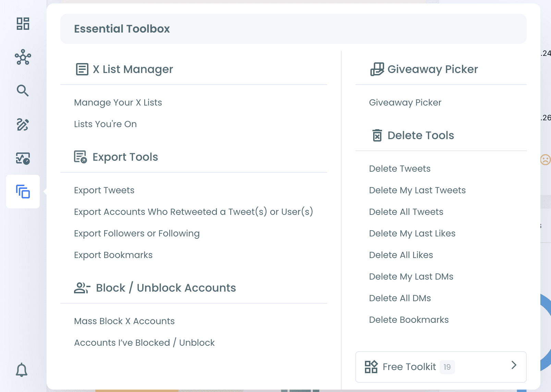
Task: Open Delete All Likes
Action: click(x=401, y=255)
